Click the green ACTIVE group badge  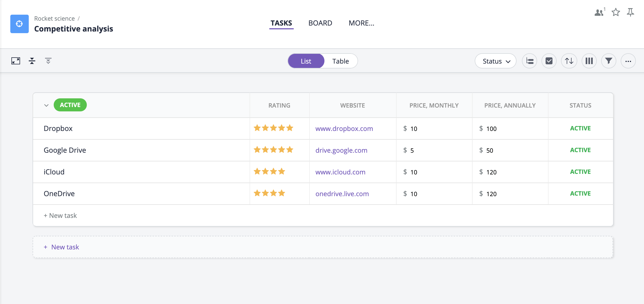[70, 105]
